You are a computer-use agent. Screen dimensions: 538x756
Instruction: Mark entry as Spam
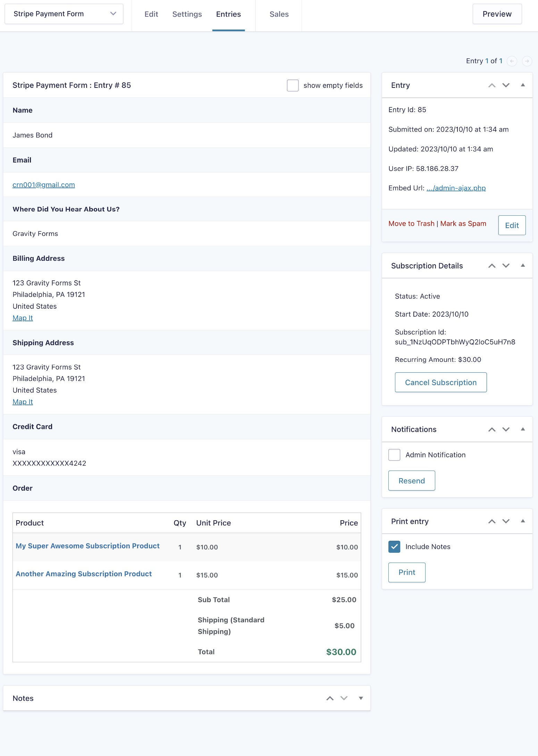[463, 224]
